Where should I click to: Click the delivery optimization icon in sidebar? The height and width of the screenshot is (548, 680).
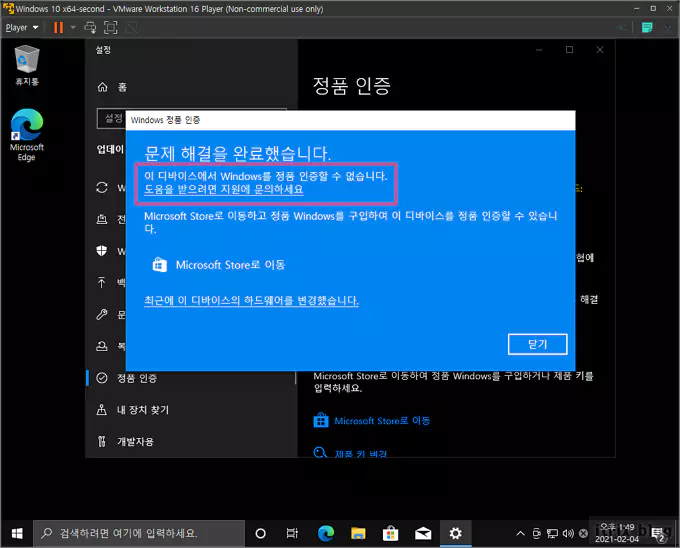pyautogui.click(x=102, y=219)
